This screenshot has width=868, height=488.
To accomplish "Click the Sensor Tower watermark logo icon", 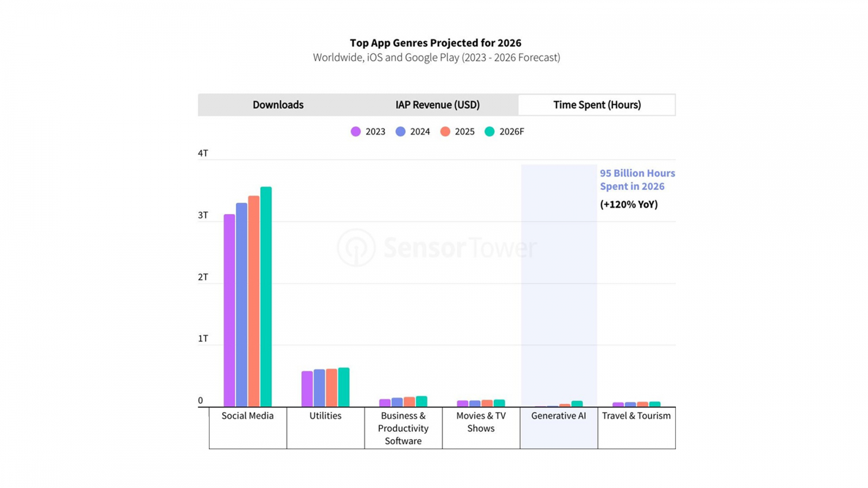I will point(356,248).
